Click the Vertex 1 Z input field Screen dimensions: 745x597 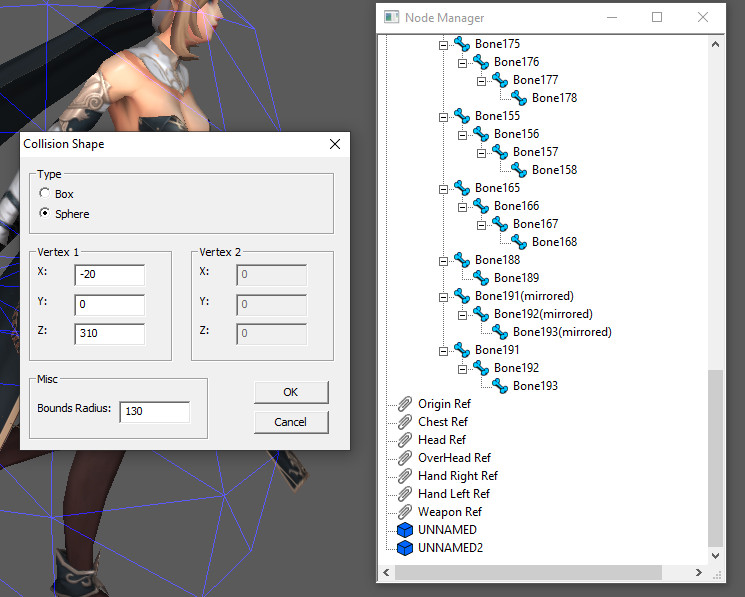coord(110,334)
